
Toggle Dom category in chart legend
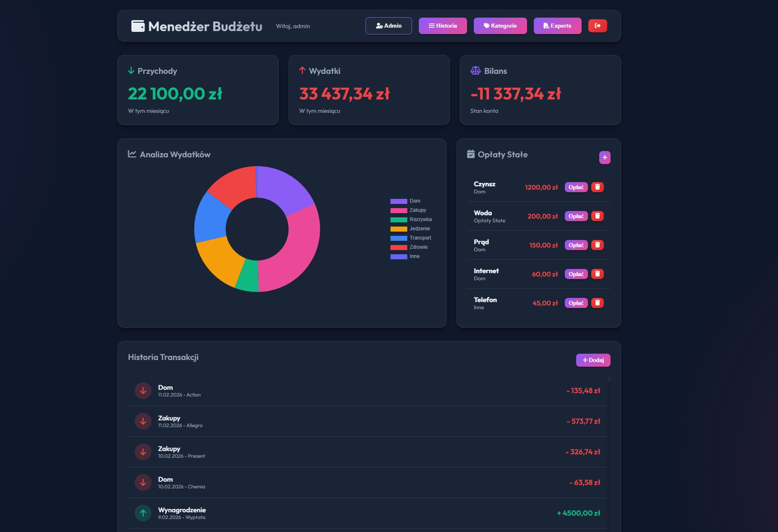(405, 201)
